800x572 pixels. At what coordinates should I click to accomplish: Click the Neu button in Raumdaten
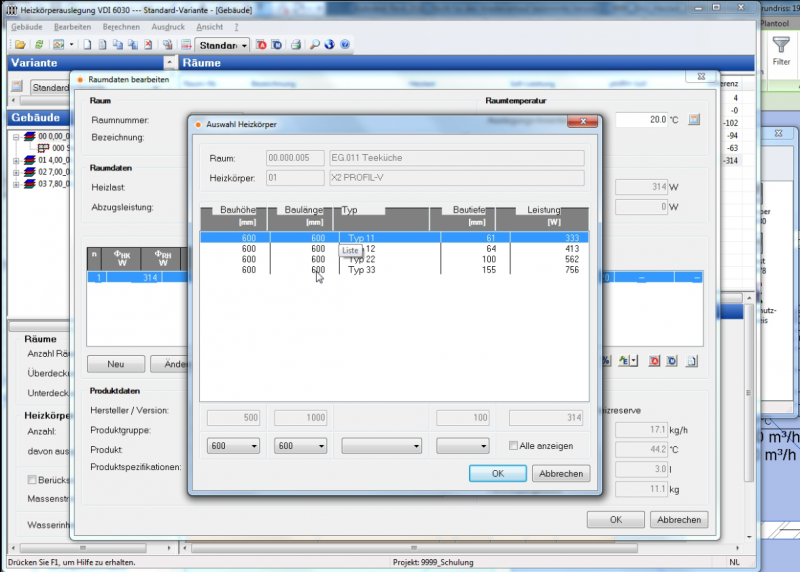115,364
